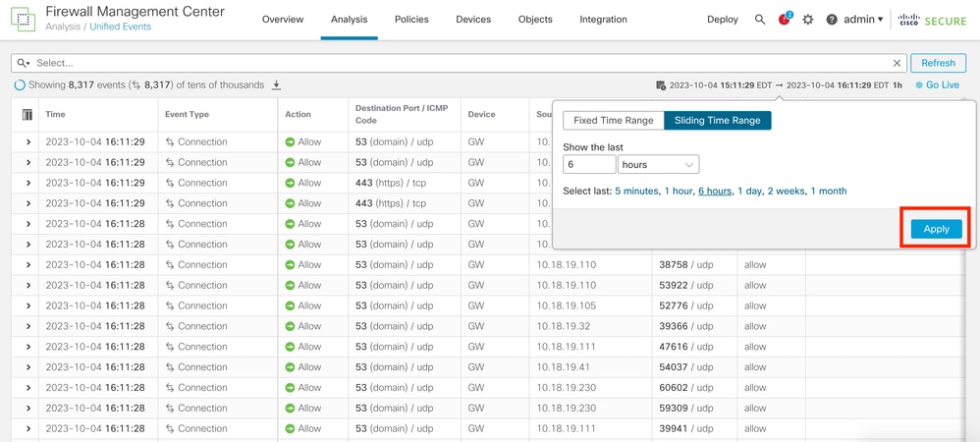This screenshot has width=980, height=442.
Task: Click source IP cell 10.18.19.105
Action: pyautogui.click(x=567, y=305)
